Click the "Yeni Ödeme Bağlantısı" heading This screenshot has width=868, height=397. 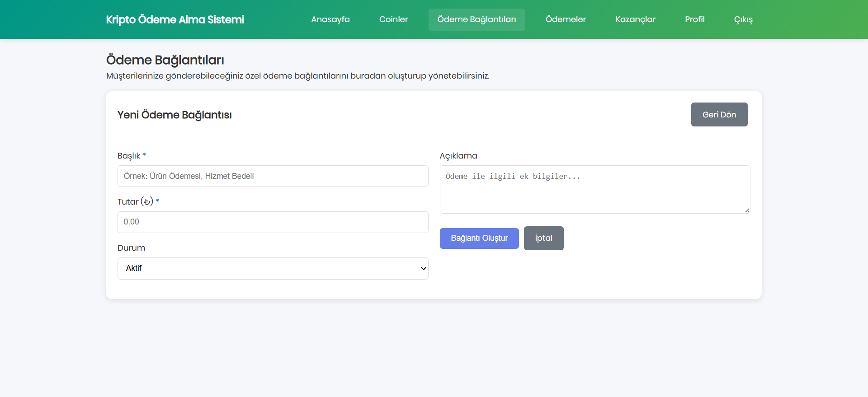pyautogui.click(x=175, y=115)
